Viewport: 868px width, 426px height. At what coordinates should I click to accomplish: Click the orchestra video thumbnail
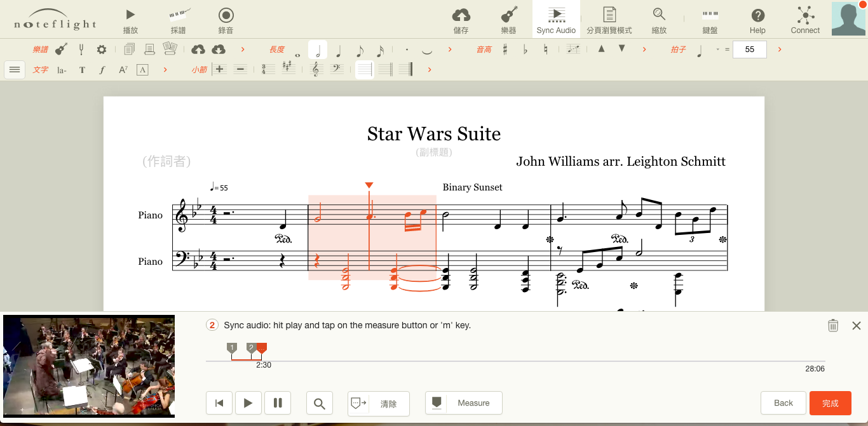pos(89,366)
